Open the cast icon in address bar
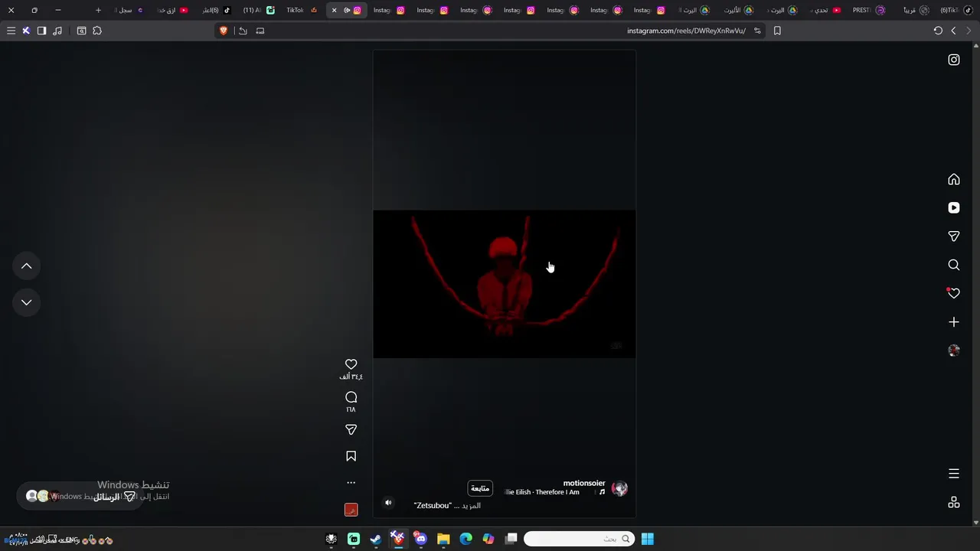 260,31
